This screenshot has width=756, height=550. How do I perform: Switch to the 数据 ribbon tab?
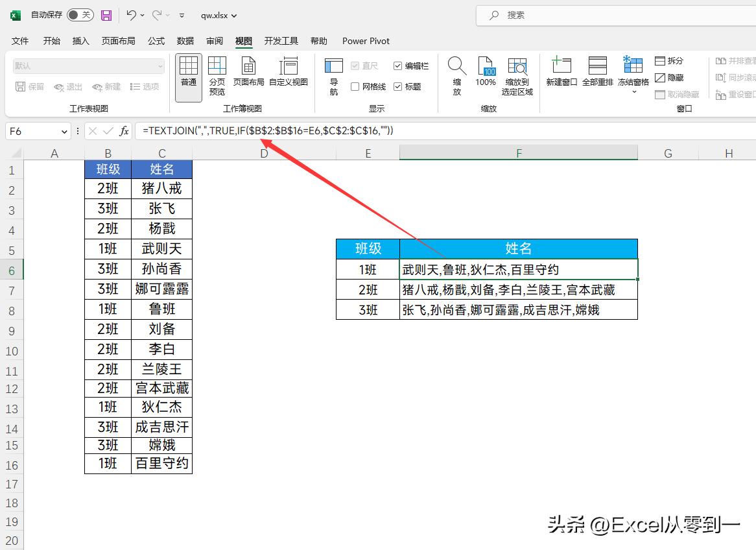(185, 41)
